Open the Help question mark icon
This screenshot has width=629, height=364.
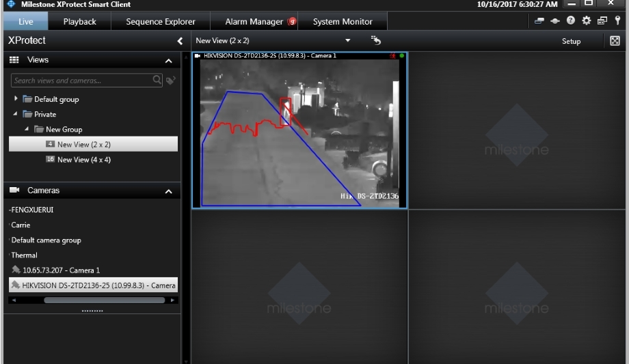[570, 20]
